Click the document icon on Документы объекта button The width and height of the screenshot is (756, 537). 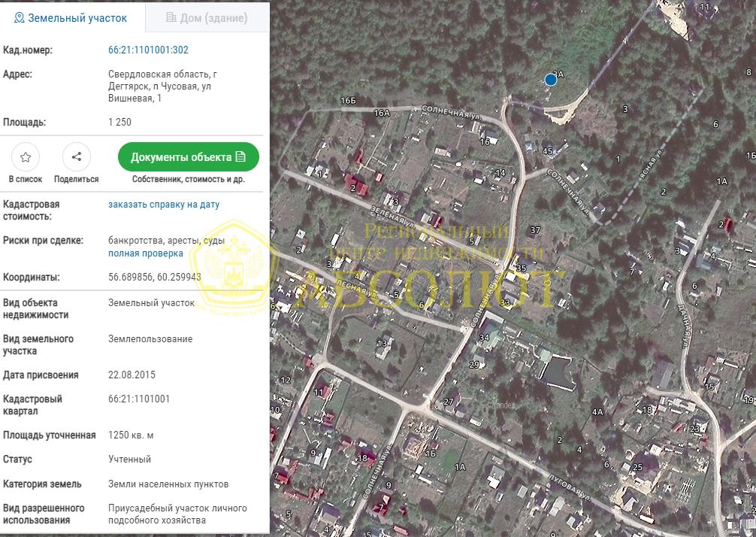click(240, 156)
